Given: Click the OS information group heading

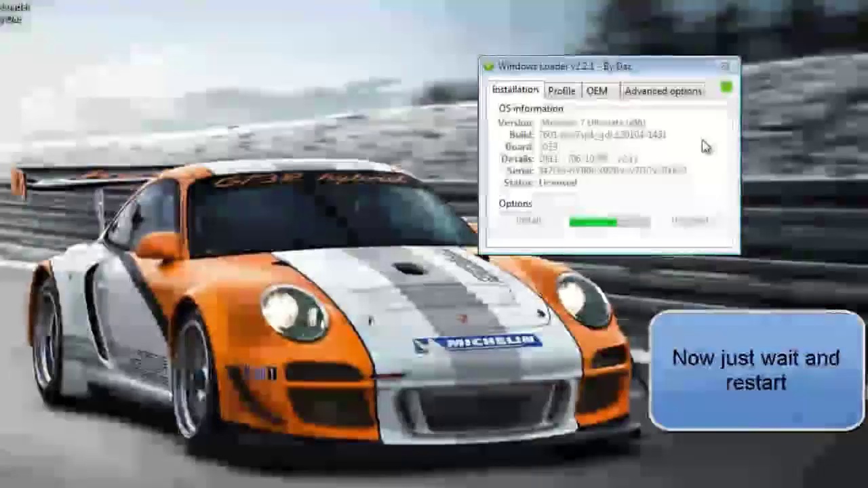Looking at the screenshot, I should pos(531,108).
